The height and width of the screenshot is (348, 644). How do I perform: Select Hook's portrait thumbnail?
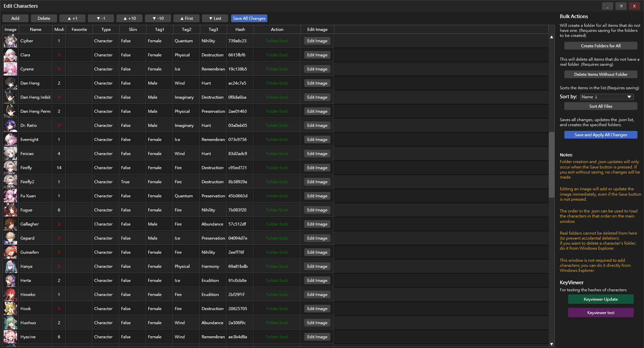[x=10, y=309]
